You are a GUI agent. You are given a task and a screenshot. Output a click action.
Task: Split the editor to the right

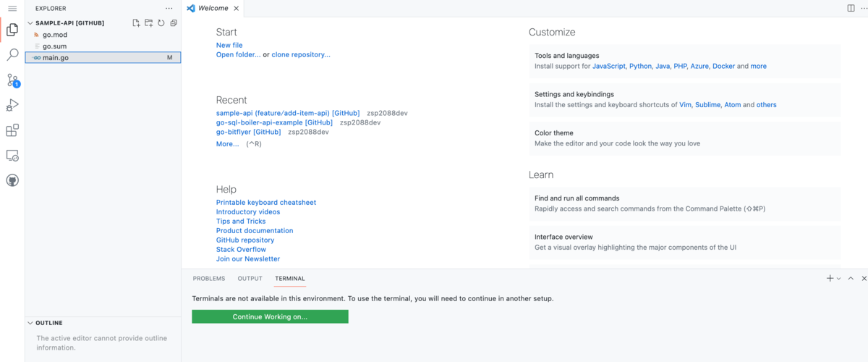[x=851, y=9]
